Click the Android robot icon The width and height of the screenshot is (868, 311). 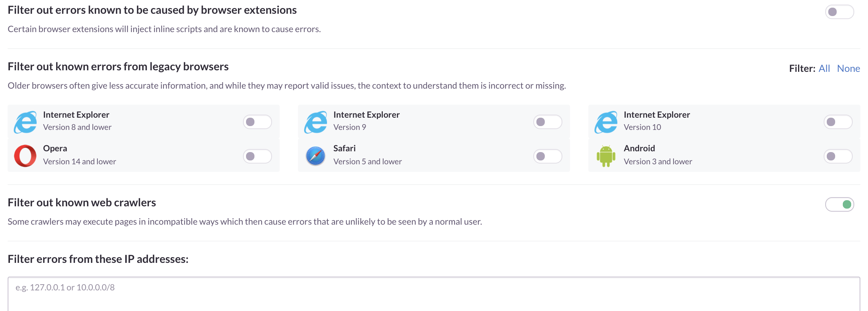(606, 156)
